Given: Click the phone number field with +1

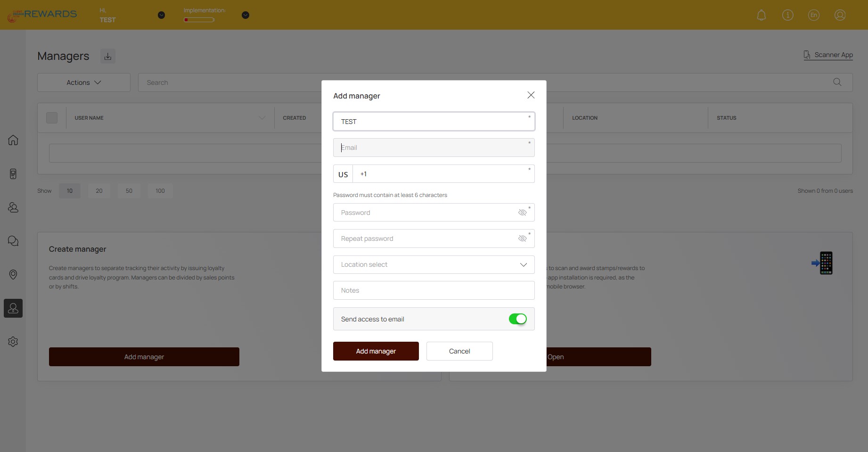Looking at the screenshot, I should click(x=443, y=174).
